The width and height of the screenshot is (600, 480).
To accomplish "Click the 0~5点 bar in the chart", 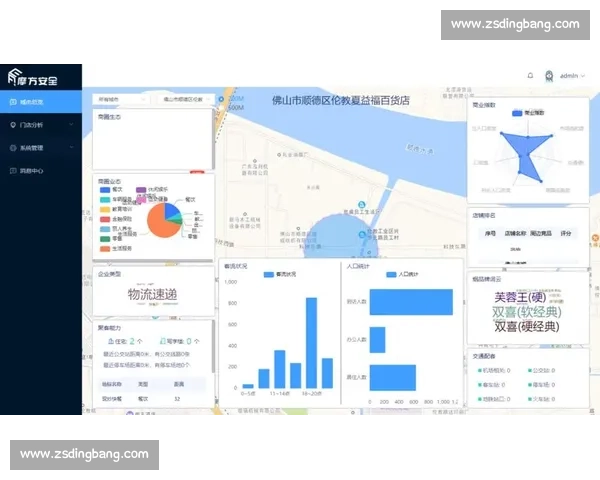I will 248,386.
